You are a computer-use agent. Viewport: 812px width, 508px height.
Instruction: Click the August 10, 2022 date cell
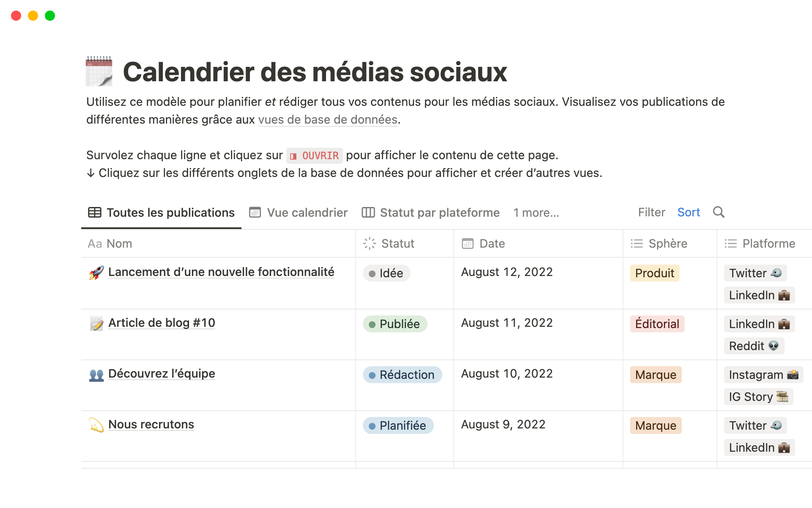click(x=507, y=374)
